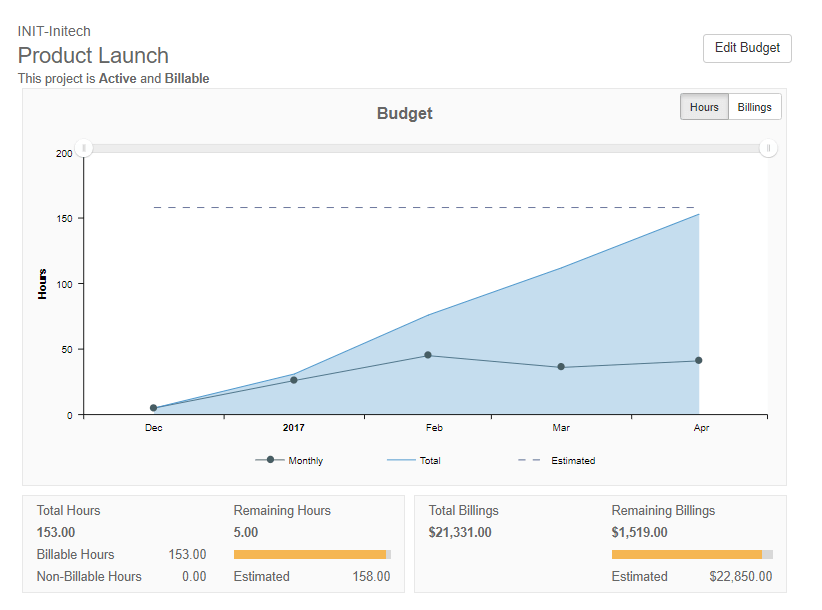Switch to the Billings tab
Viewport: 822px width, 610px height.
pos(754,106)
